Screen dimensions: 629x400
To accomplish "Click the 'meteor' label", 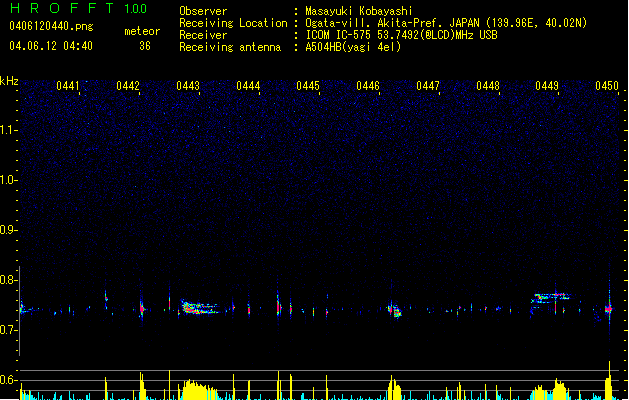I will [142, 31].
